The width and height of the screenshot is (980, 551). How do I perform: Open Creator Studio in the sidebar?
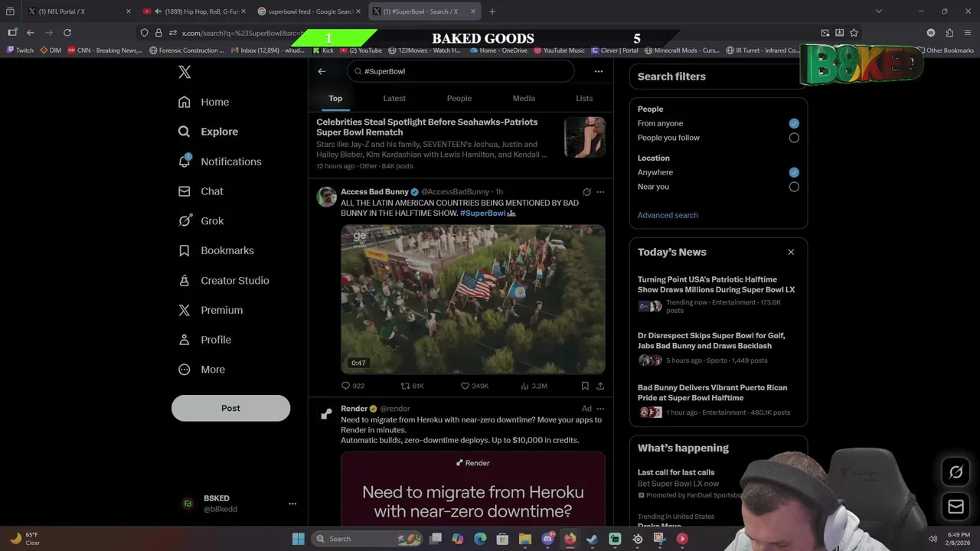pyautogui.click(x=224, y=280)
